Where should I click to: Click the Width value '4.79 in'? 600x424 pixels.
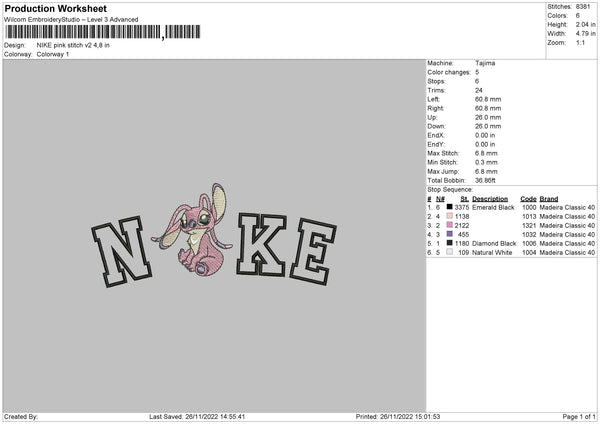pyautogui.click(x=585, y=34)
